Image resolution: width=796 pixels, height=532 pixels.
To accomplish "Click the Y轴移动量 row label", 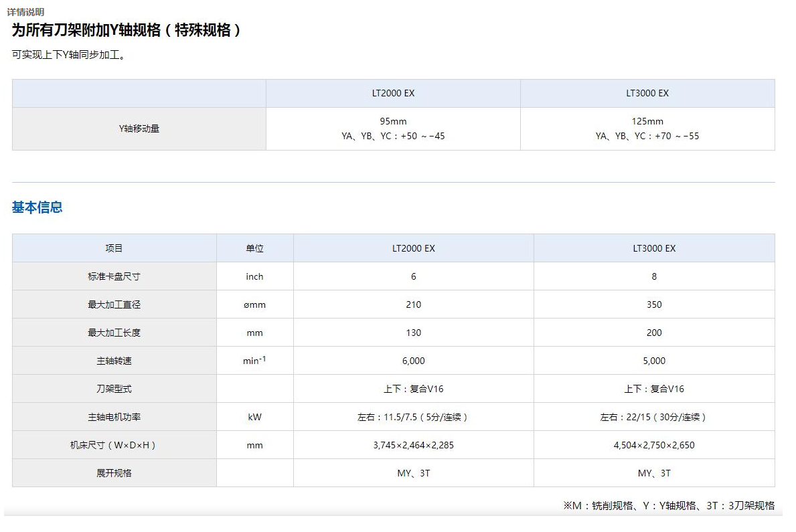I will click(x=139, y=128).
